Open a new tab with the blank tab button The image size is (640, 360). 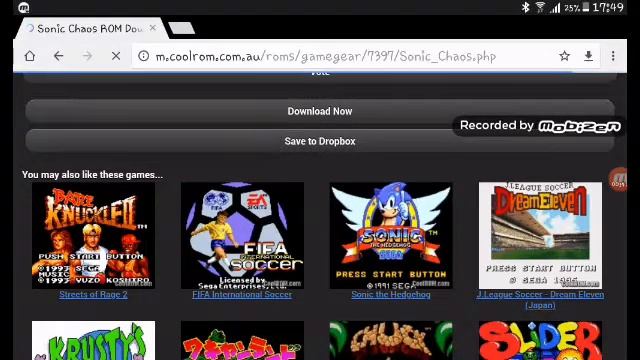(182, 28)
